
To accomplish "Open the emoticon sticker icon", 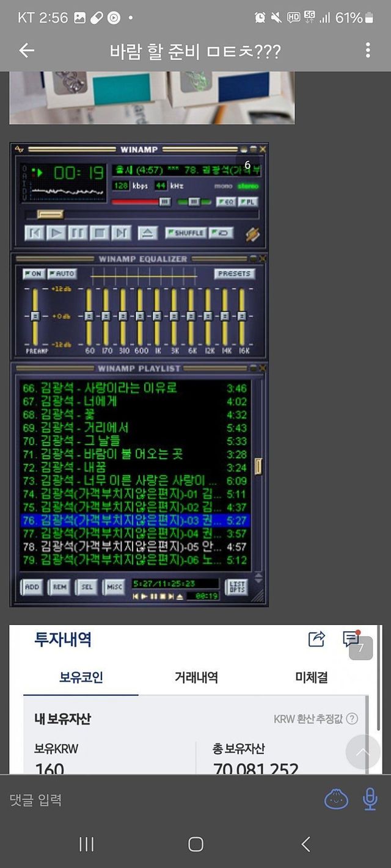I will click(336, 799).
